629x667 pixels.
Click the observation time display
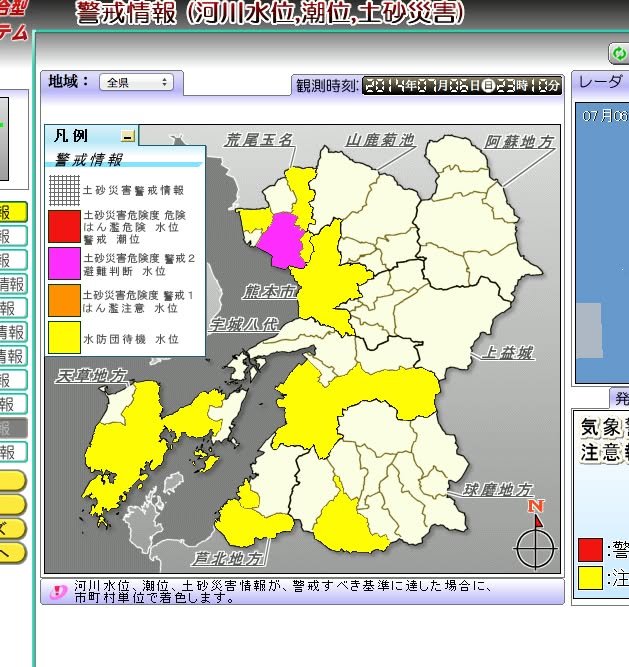[462, 86]
